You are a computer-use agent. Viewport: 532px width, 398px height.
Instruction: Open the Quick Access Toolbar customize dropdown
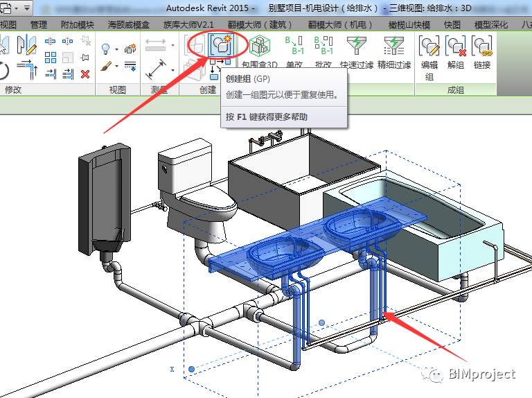[x=27, y=8]
